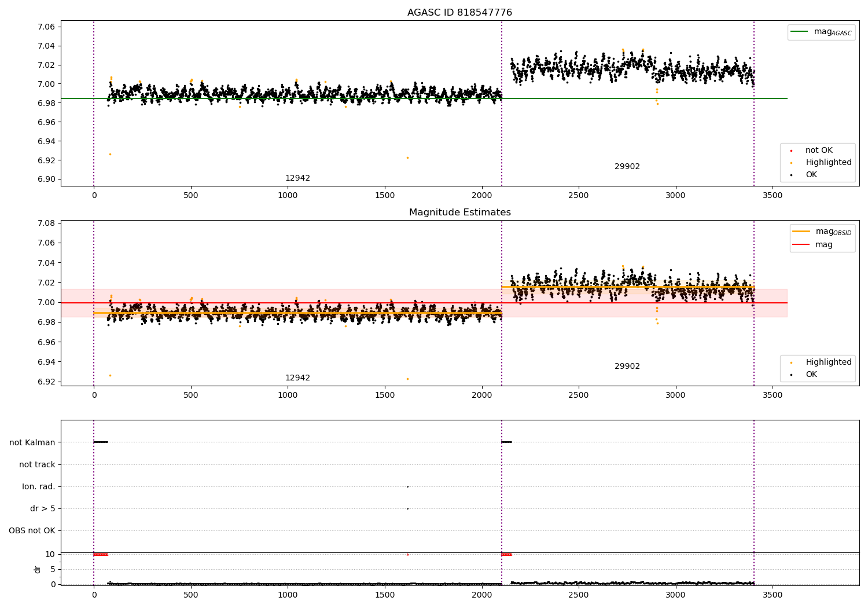Screen dimensions: 868x608
Task: Click the 'not Kalman' points at the start of 12942
Action: point(101,442)
